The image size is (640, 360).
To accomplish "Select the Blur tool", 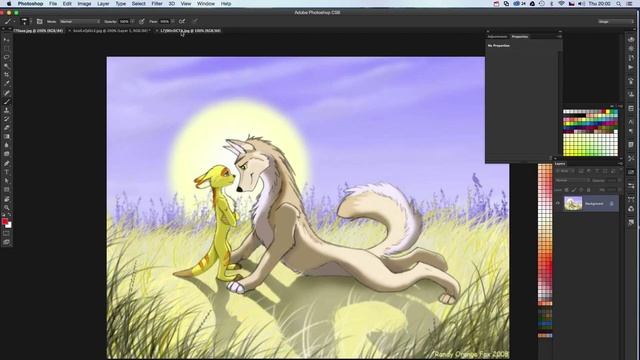I will [6, 145].
